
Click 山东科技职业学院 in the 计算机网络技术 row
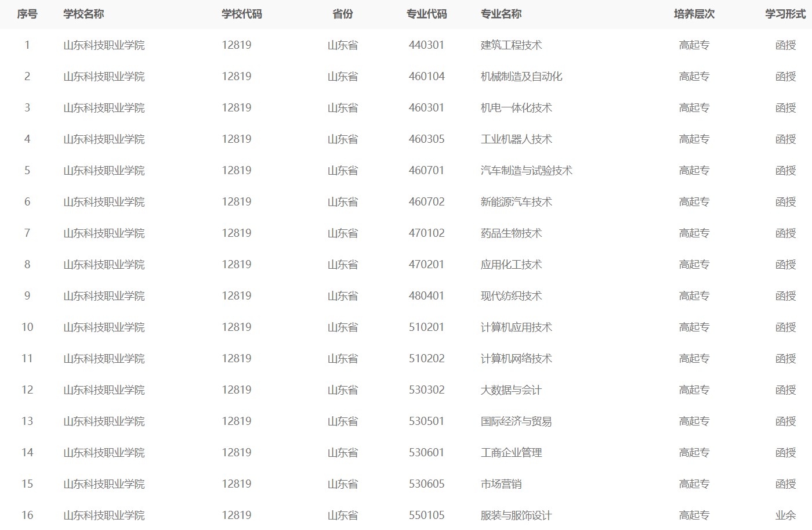tap(104, 359)
